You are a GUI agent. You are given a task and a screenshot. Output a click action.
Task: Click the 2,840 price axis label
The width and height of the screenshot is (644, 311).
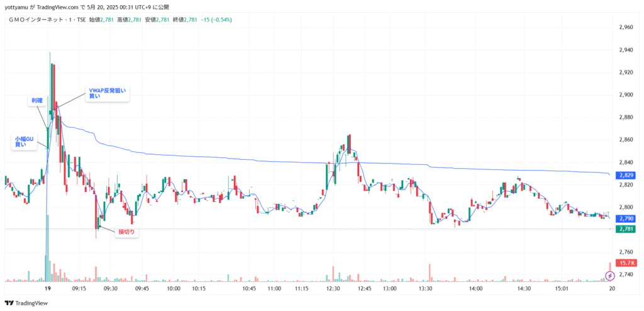click(x=626, y=162)
